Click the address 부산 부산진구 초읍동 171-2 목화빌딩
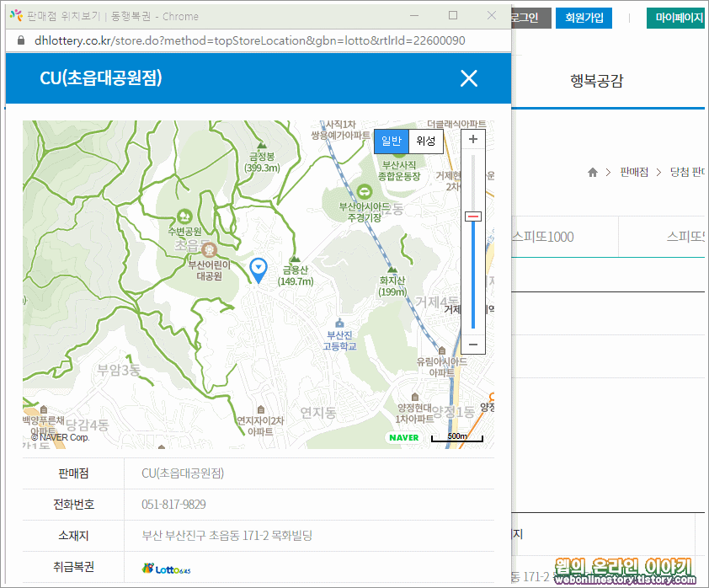709x588 pixels. pyautogui.click(x=227, y=536)
